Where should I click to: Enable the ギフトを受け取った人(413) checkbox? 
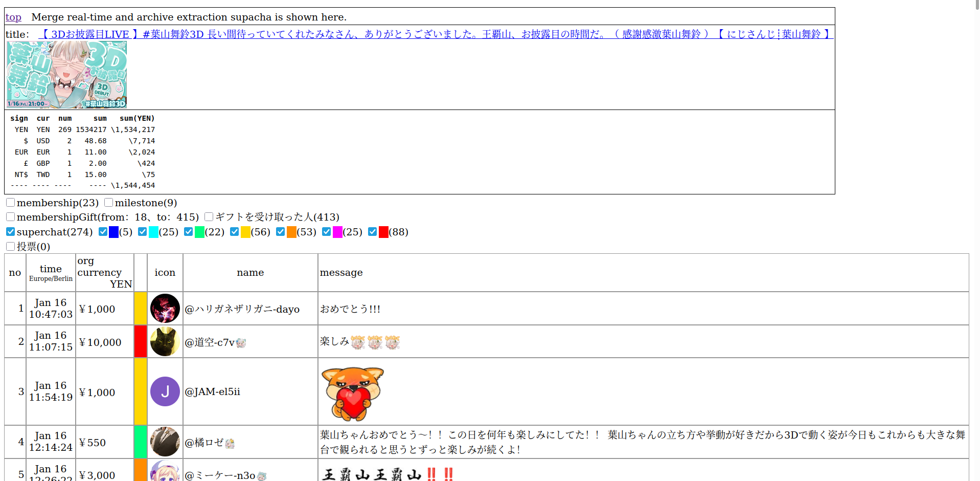pyautogui.click(x=209, y=217)
